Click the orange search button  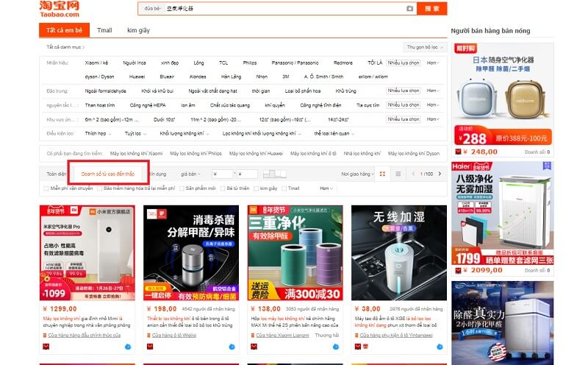coord(431,9)
